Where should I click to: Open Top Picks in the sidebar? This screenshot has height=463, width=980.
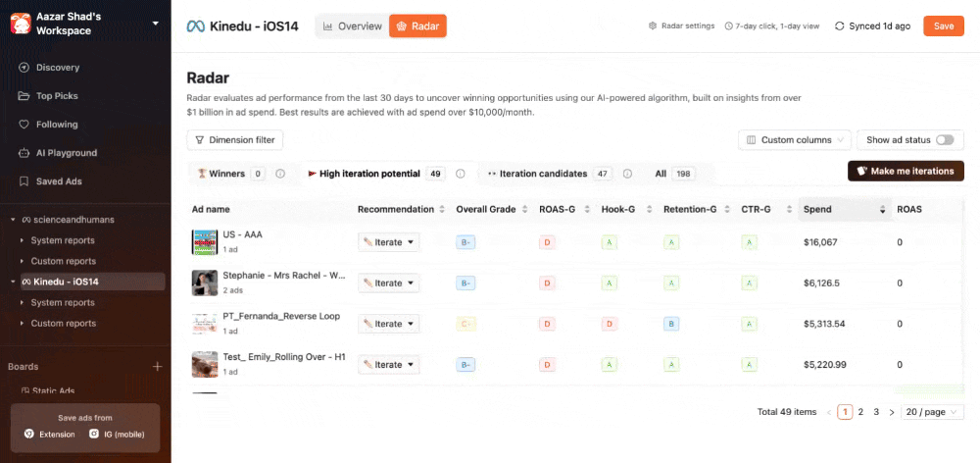click(x=57, y=96)
